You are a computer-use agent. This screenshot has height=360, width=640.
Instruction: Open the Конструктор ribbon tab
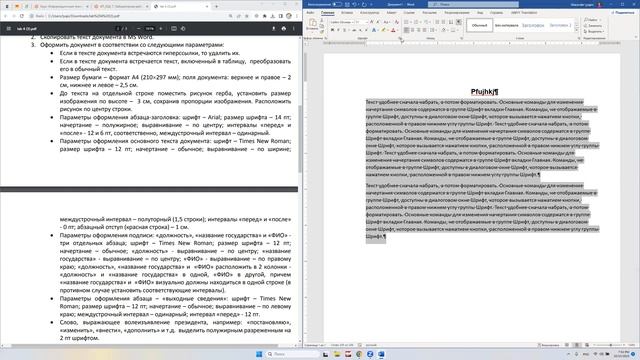(x=369, y=13)
